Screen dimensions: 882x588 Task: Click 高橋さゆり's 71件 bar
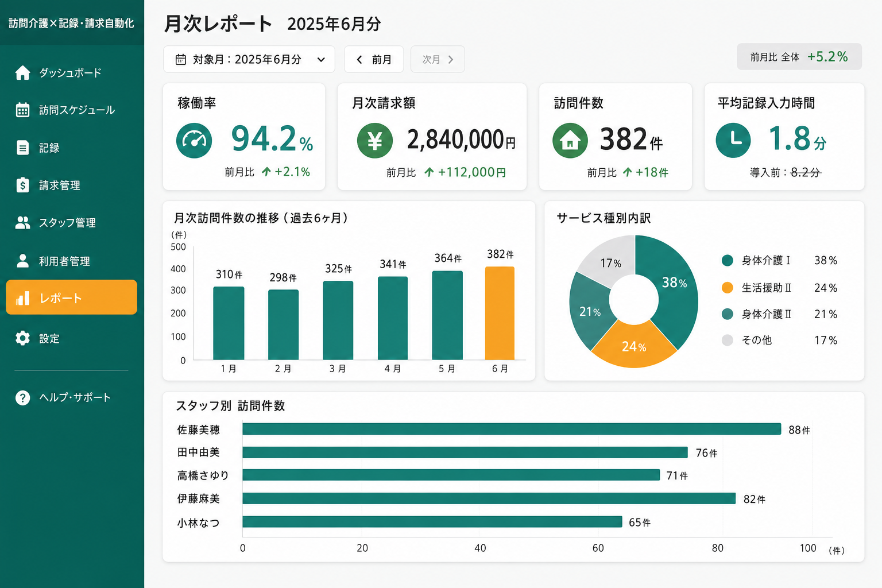451,475
